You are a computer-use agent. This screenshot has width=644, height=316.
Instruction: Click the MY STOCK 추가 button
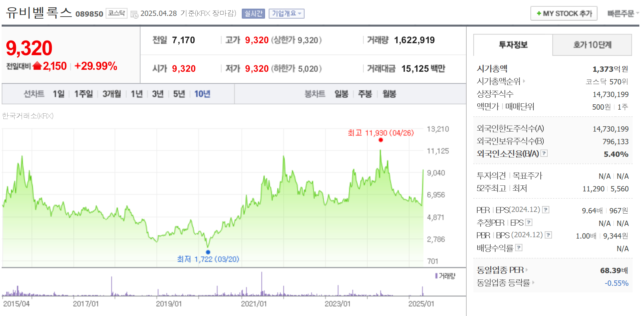[x=564, y=13]
